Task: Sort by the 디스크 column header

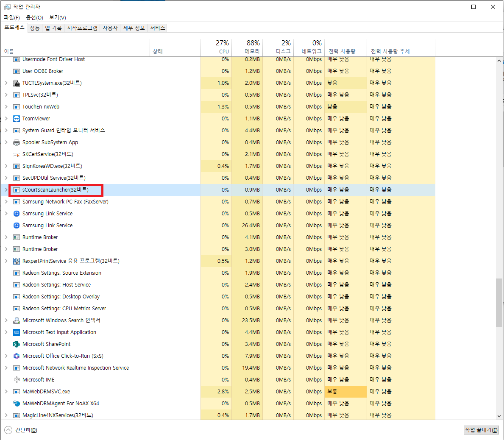Action: pyautogui.click(x=278, y=47)
